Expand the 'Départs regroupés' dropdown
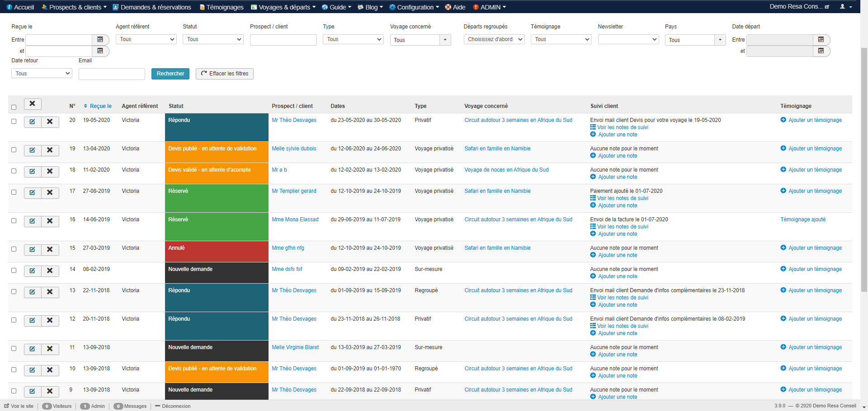Viewport: 868px width, 411px height. (x=494, y=39)
